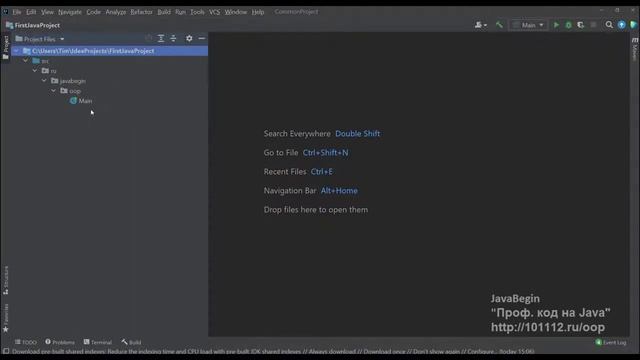Toggle the Structure tool window tab
The width and height of the screenshot is (640, 360).
[5, 280]
